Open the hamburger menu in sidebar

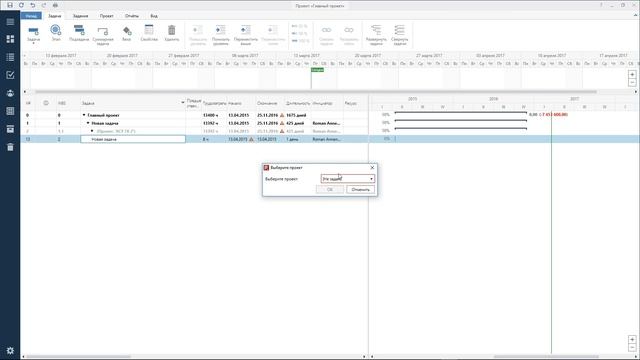(x=10, y=22)
